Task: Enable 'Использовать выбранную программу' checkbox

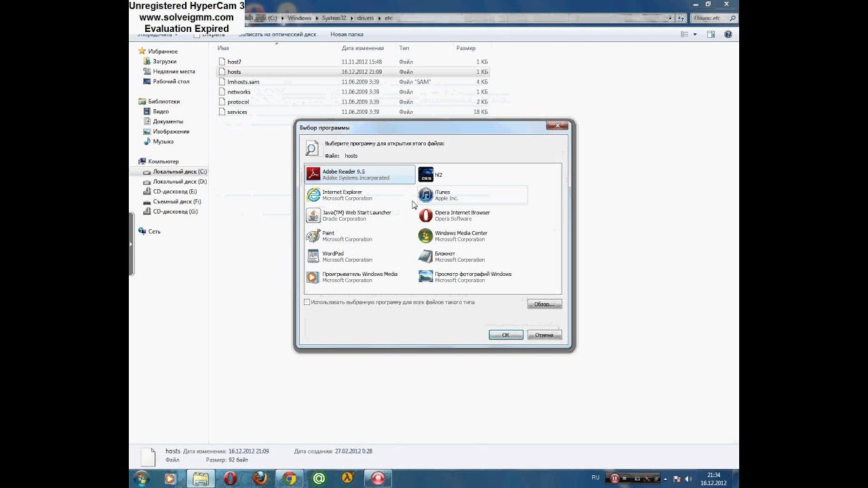Action: 307,302
